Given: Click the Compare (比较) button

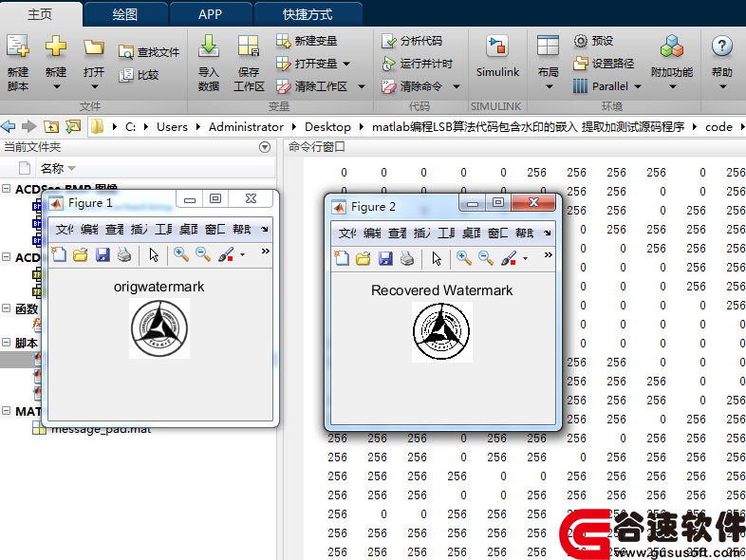Looking at the screenshot, I should (x=139, y=75).
